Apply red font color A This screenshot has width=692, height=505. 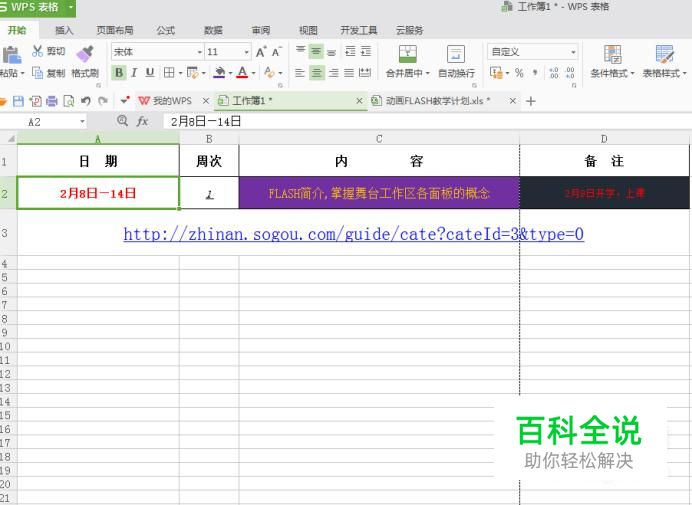242,72
